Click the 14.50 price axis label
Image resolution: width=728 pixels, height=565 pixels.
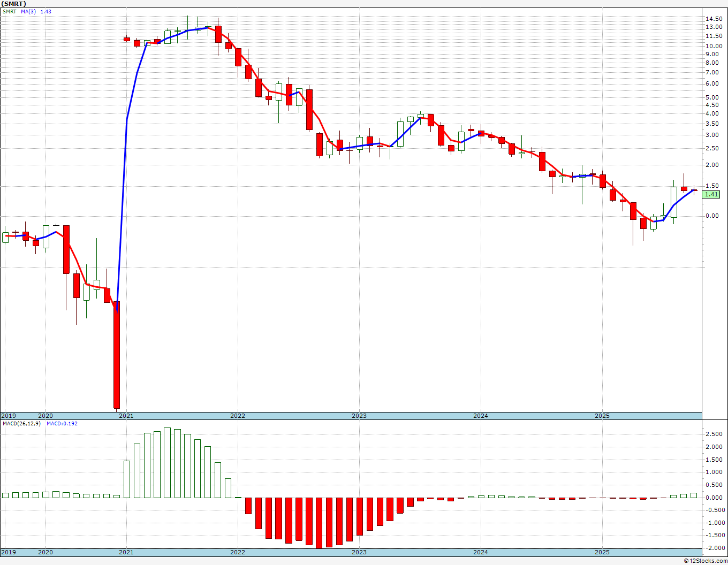click(714, 19)
